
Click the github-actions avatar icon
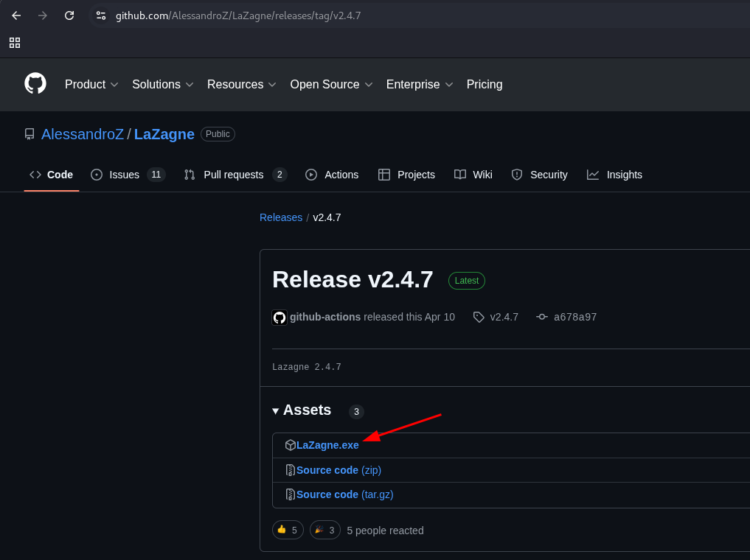[x=279, y=318]
